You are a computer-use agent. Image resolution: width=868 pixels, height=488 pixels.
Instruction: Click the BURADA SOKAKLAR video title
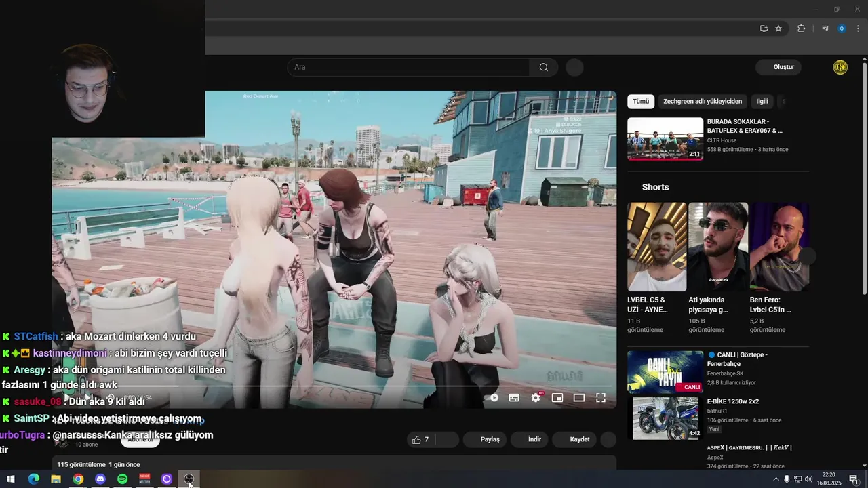pos(745,126)
